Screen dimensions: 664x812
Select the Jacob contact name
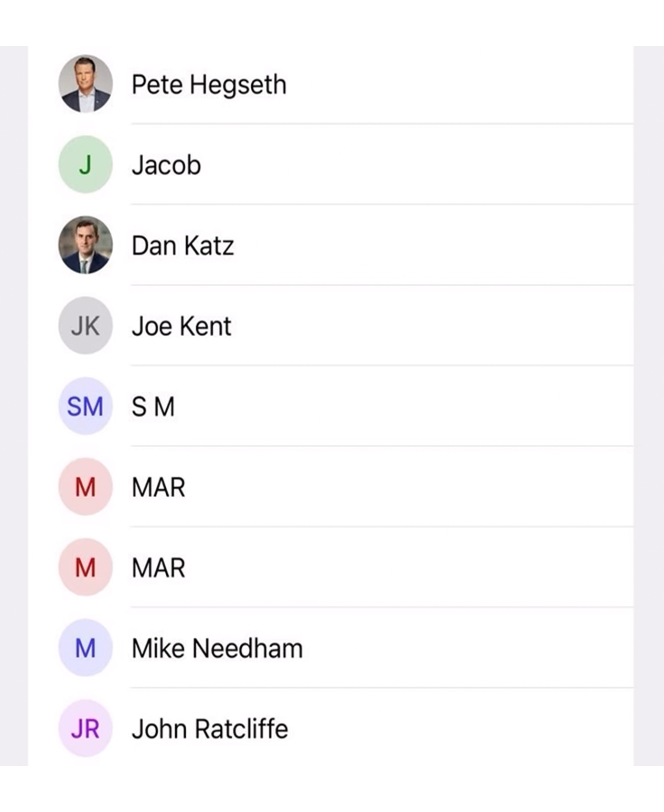click(166, 165)
